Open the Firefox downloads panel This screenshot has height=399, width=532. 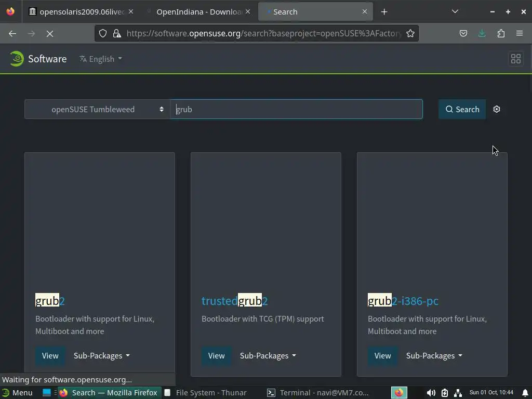(x=482, y=33)
